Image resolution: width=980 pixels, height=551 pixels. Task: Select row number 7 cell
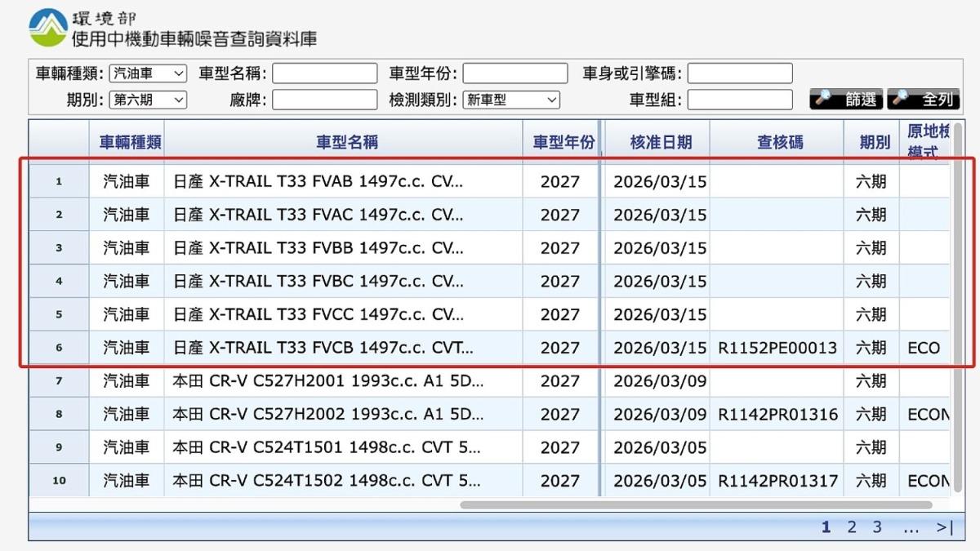(x=59, y=380)
